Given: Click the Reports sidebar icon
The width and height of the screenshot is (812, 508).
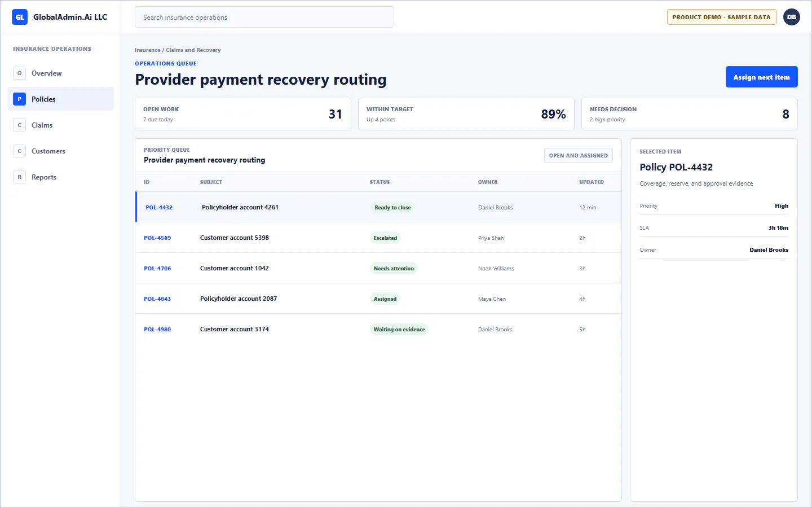Looking at the screenshot, I should (x=20, y=177).
